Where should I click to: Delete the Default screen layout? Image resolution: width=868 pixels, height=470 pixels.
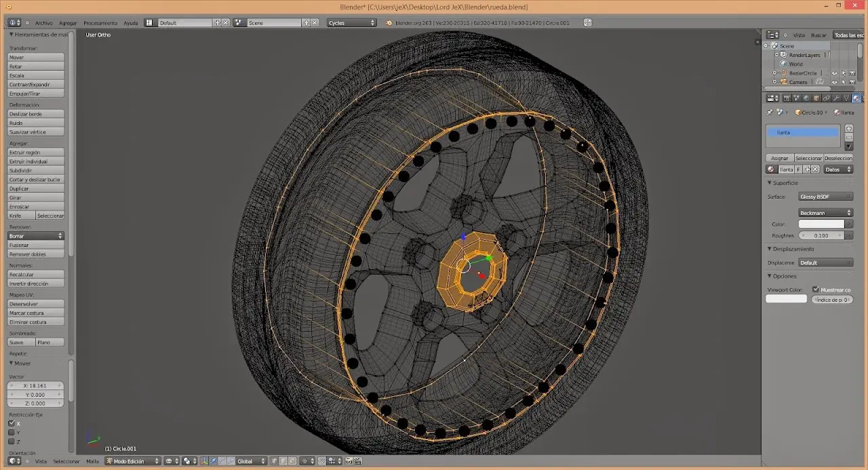226,22
